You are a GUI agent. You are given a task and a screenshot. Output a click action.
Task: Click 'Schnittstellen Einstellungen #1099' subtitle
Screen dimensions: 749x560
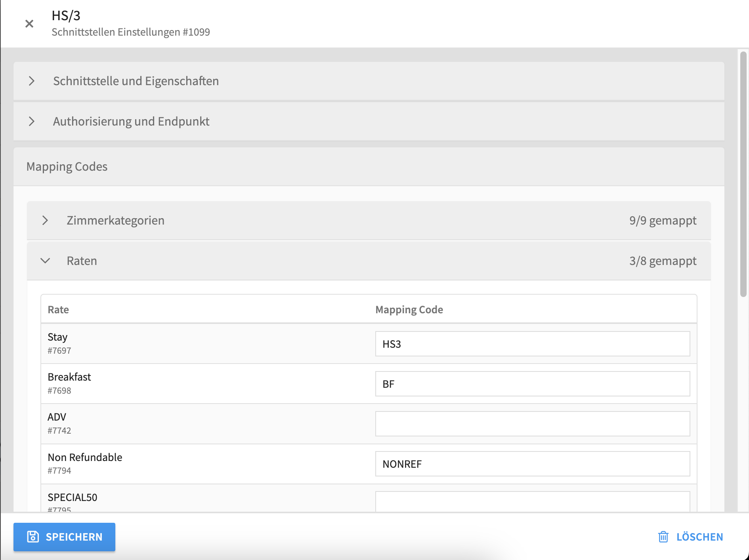131,32
